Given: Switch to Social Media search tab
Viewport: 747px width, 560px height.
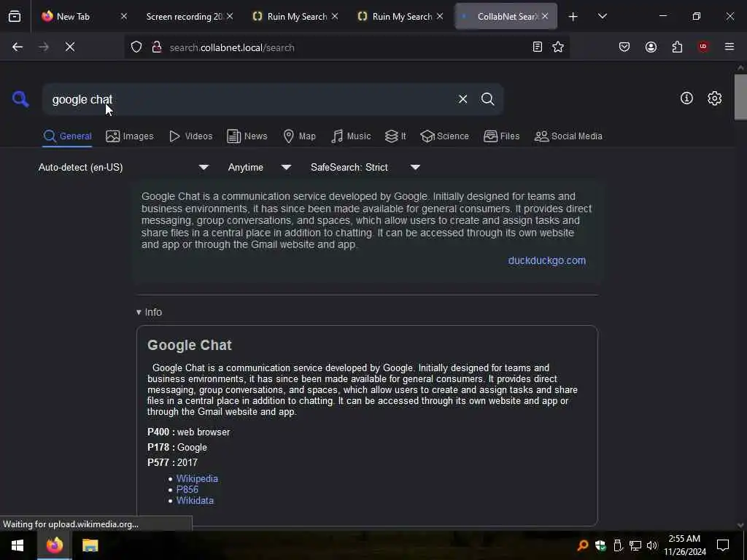Looking at the screenshot, I should coord(568,136).
